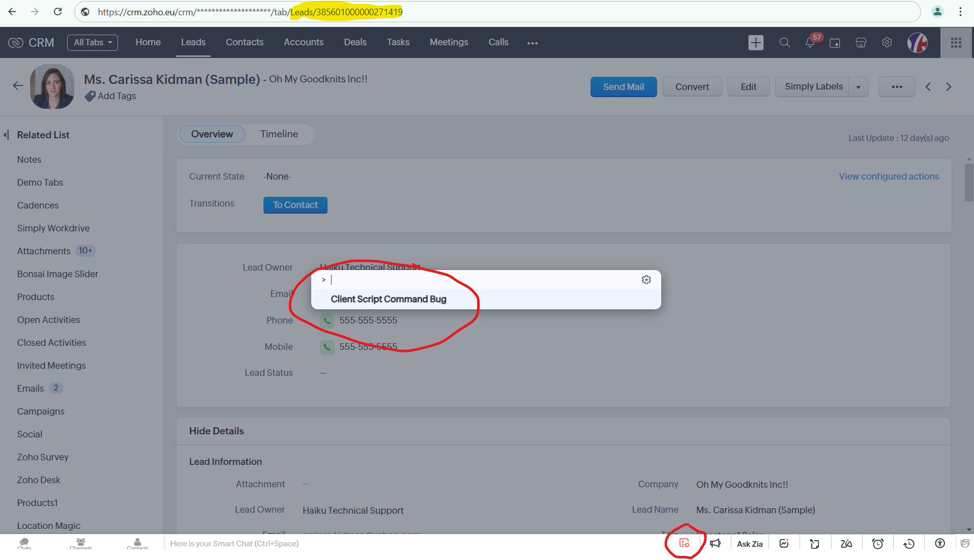Go back using the browser back arrow
The width and height of the screenshot is (974, 560).
12,12
